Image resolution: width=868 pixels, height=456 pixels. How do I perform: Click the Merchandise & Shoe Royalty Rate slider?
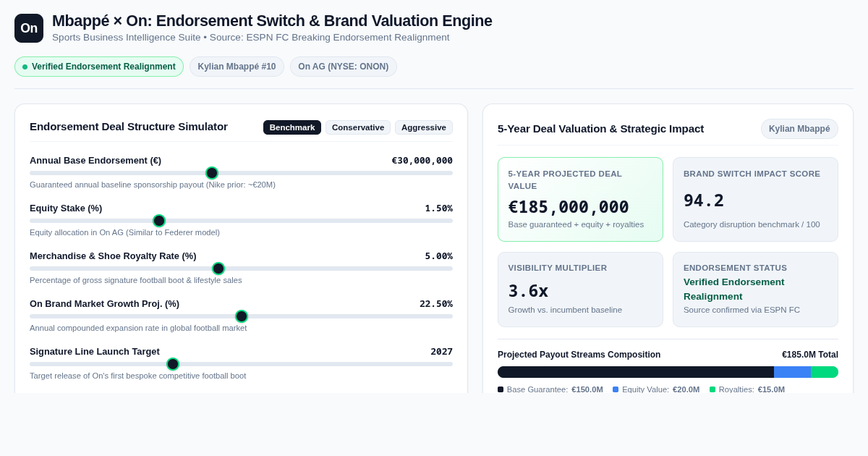241,269
